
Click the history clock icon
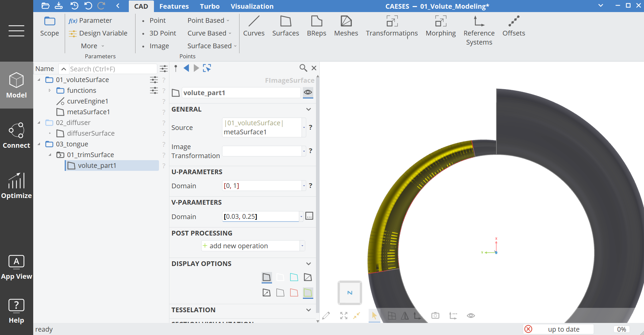point(74,6)
